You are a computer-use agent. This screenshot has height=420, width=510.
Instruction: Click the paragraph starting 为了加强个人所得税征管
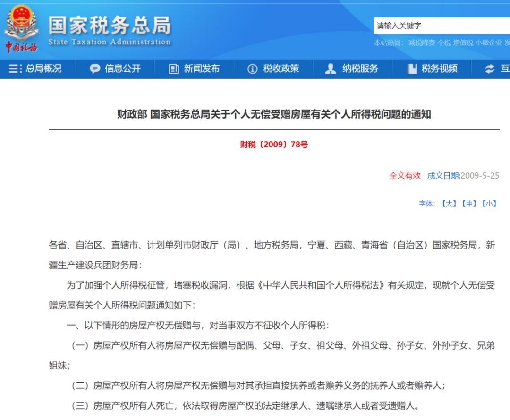pos(272,295)
